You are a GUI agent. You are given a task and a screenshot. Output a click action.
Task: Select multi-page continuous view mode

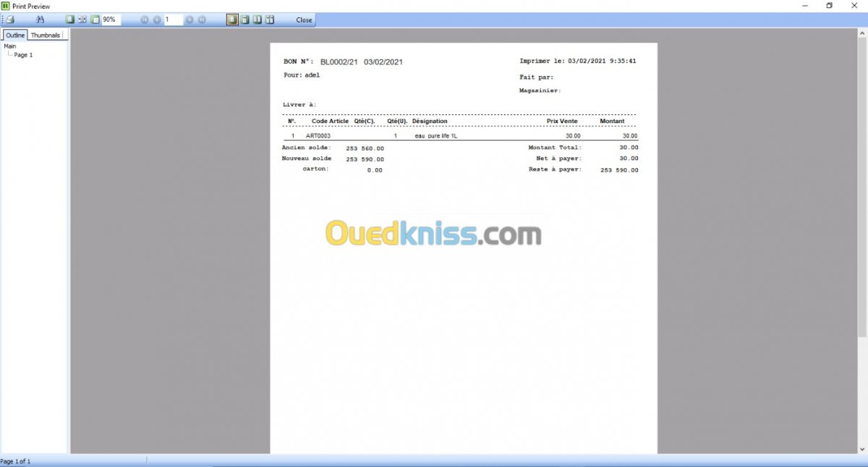point(270,20)
